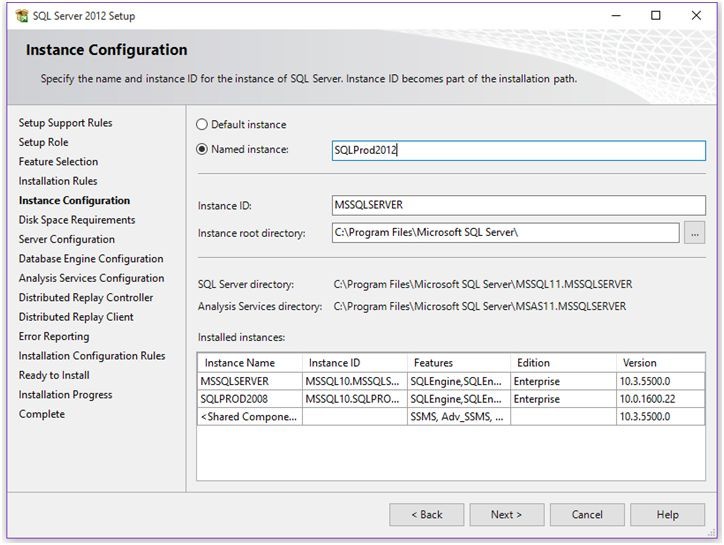Click the Instance Name column header
The width and height of the screenshot is (724, 545).
click(x=250, y=363)
